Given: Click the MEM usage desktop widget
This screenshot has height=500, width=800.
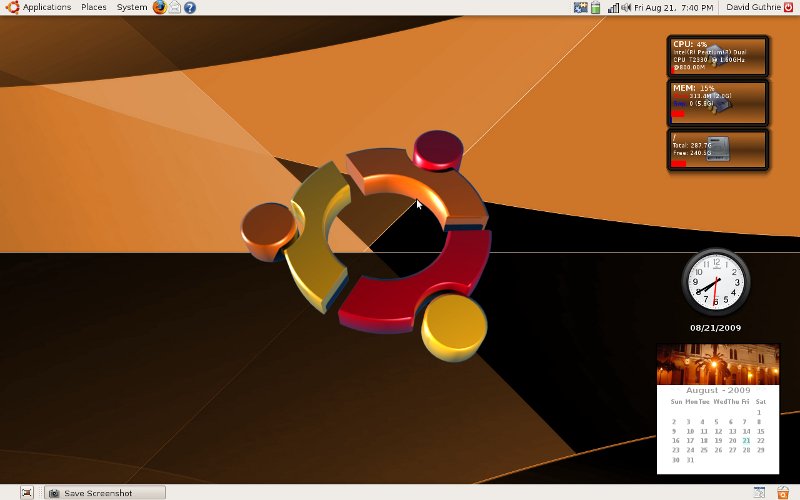Looking at the screenshot, I should 718,103.
